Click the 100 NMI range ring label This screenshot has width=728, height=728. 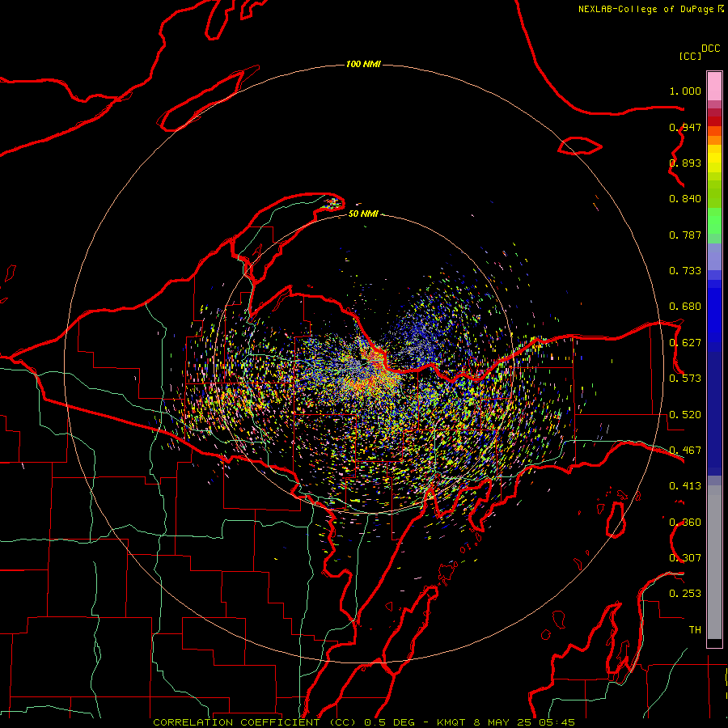pyautogui.click(x=363, y=64)
